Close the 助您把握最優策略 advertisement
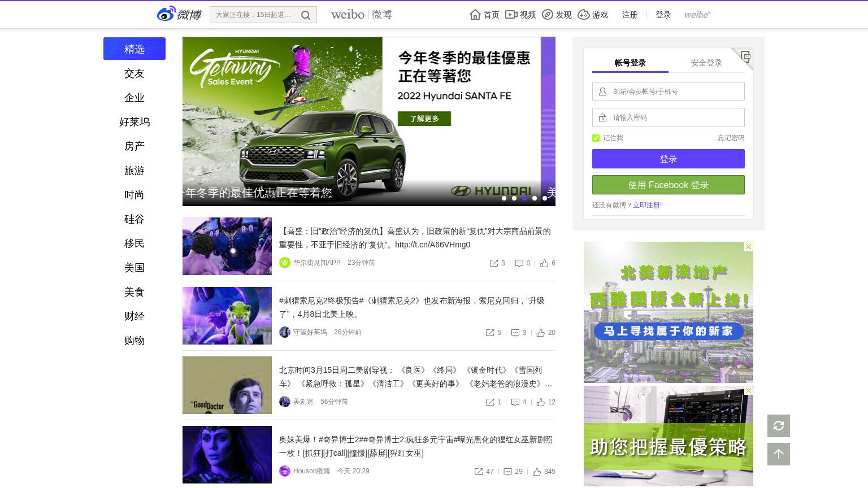The image size is (868, 488). (748, 391)
